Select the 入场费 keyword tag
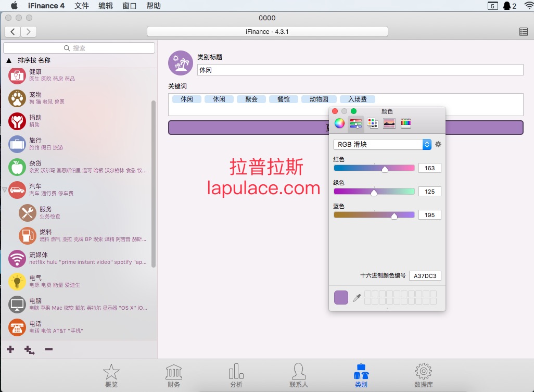 [x=357, y=99]
